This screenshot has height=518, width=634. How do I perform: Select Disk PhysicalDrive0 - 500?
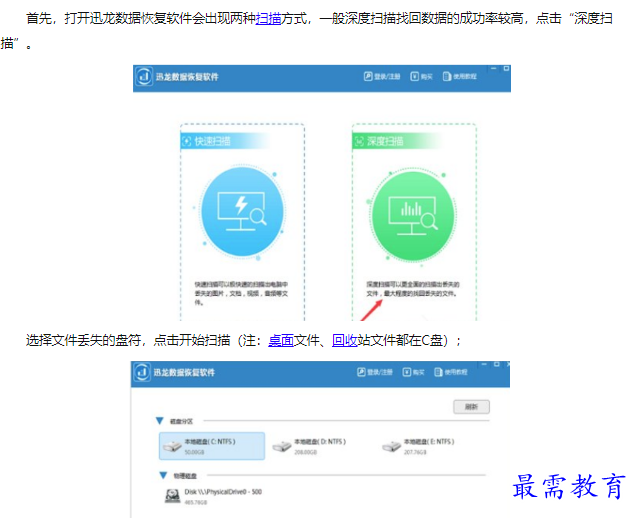click(214, 496)
